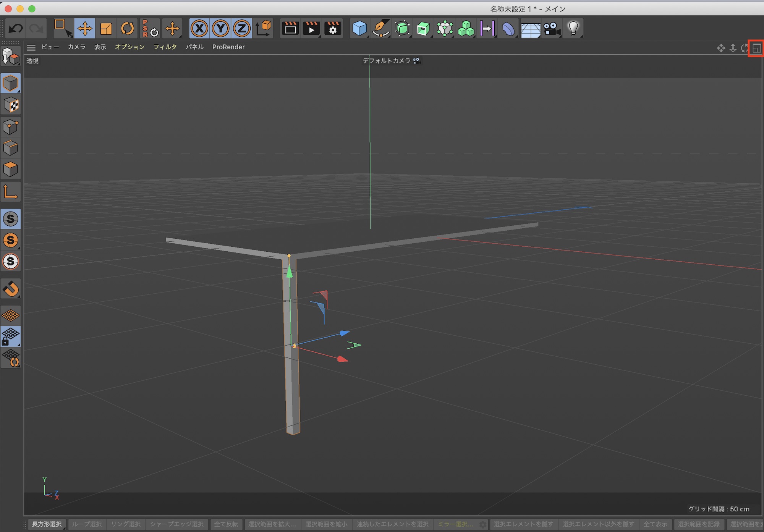Open the viewport hamburger menu
Image resolution: width=764 pixels, height=532 pixels.
coord(31,47)
